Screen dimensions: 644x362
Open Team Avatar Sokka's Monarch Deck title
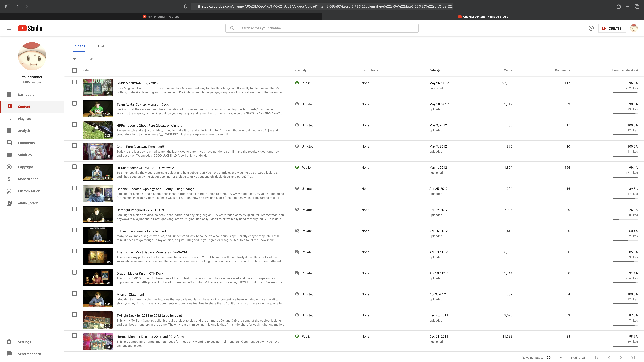point(143,104)
